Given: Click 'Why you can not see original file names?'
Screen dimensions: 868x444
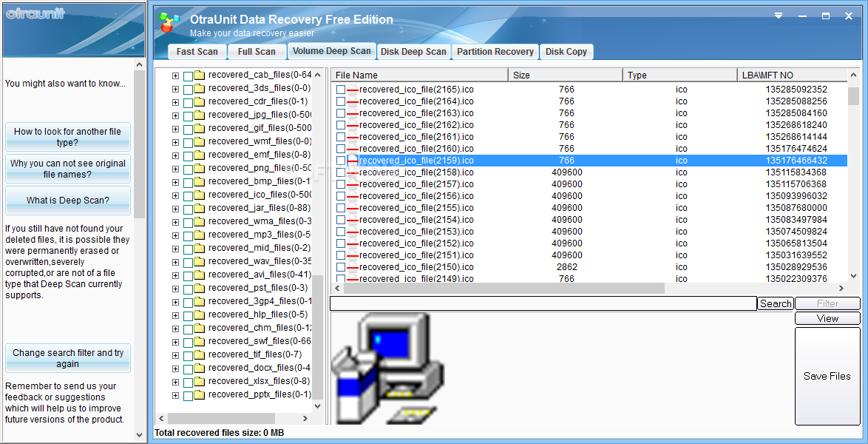Looking at the screenshot, I should (x=68, y=169).
